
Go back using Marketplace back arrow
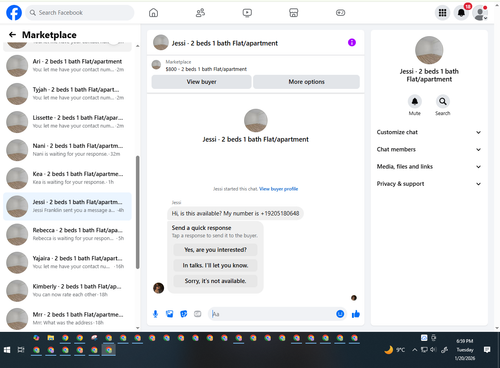12,35
